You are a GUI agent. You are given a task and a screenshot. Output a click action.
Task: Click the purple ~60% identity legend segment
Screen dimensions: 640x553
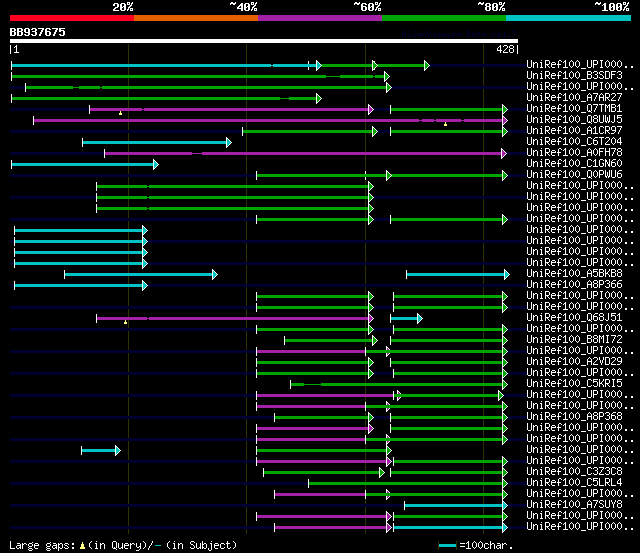[x=320, y=18]
